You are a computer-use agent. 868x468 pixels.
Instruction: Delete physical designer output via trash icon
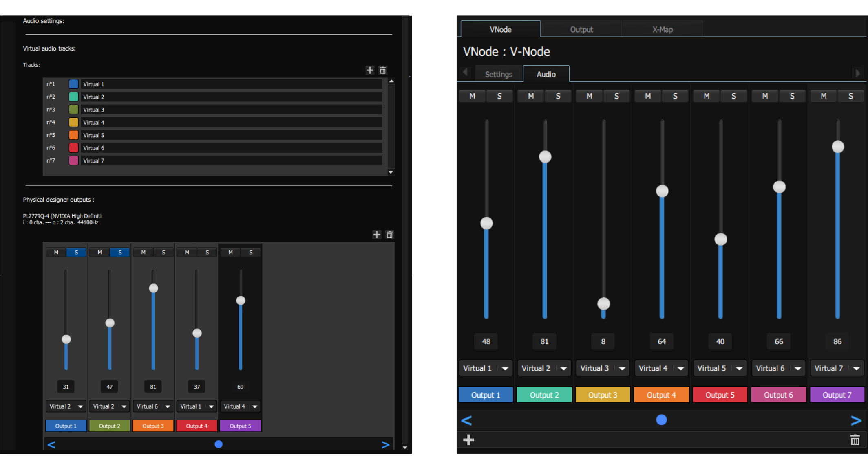click(389, 234)
